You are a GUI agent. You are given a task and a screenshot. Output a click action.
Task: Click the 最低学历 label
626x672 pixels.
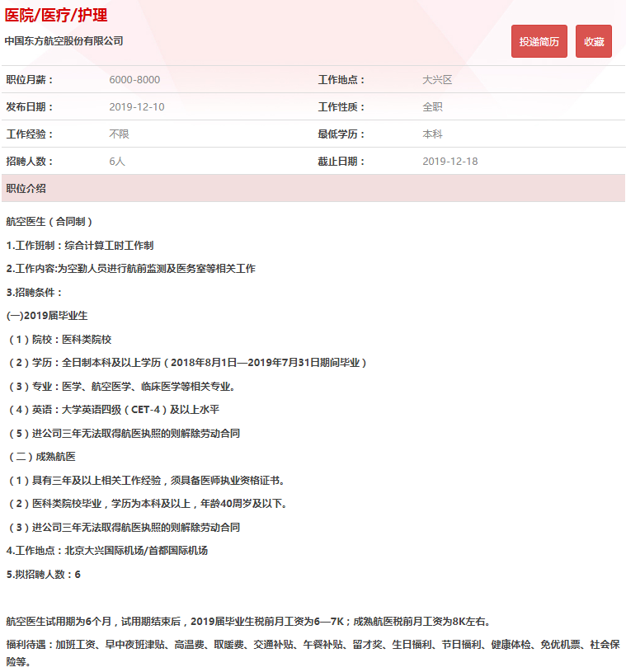pos(341,134)
